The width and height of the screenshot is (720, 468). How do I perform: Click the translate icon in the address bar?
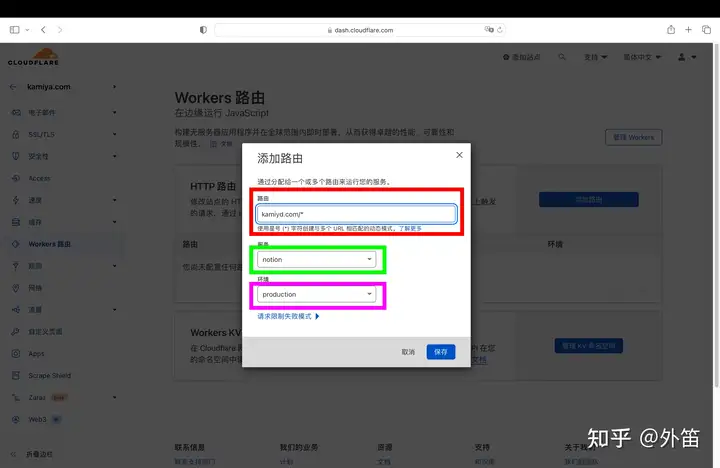489,29
